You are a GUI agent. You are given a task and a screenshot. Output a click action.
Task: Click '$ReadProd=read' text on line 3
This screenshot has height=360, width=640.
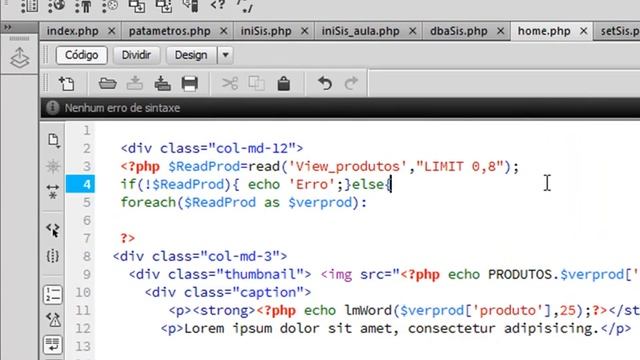pyautogui.click(x=224, y=167)
